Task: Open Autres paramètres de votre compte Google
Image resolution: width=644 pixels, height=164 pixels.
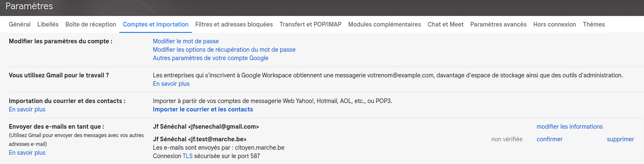Action: pyautogui.click(x=210, y=58)
